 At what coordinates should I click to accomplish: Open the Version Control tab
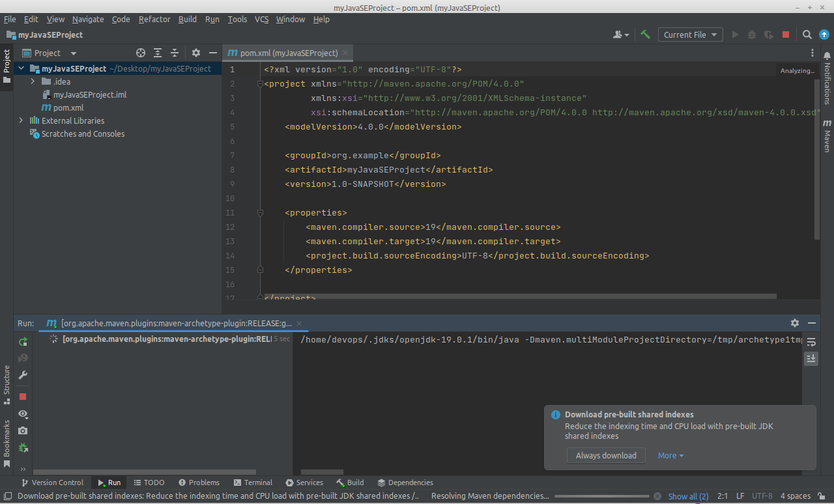(x=52, y=483)
